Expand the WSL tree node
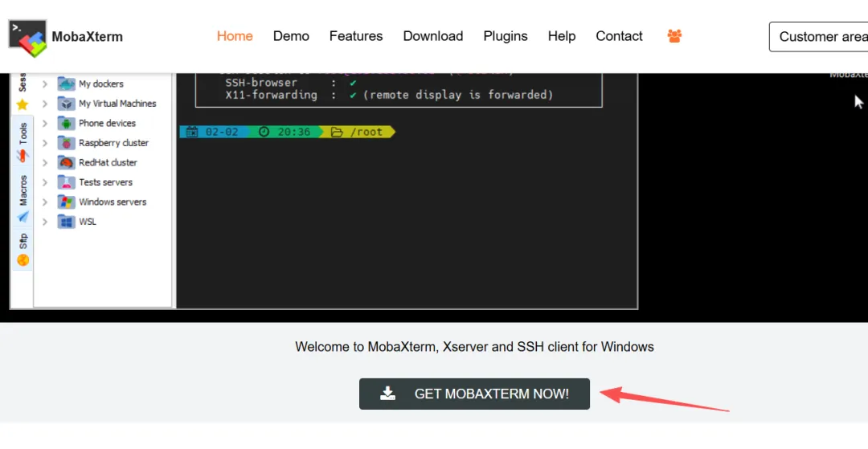The height and width of the screenshot is (449, 868). [x=45, y=222]
